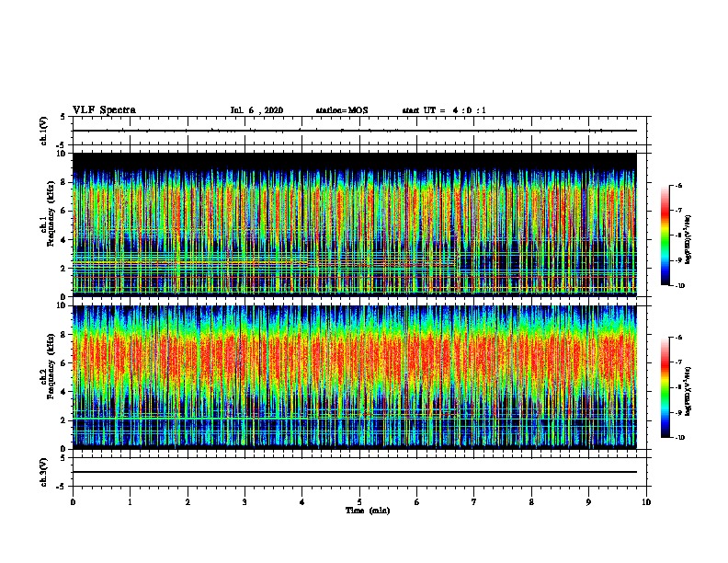Click time axis tick label "1"

pos(130,501)
